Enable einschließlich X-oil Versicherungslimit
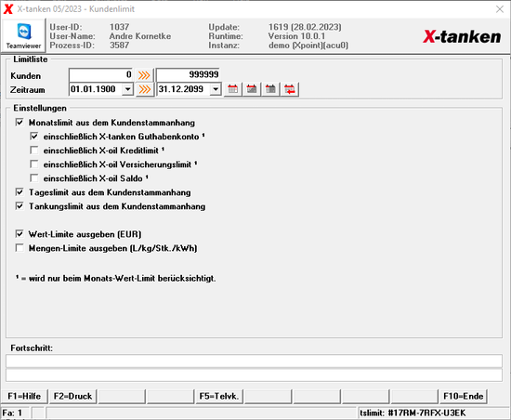 (x=33, y=164)
